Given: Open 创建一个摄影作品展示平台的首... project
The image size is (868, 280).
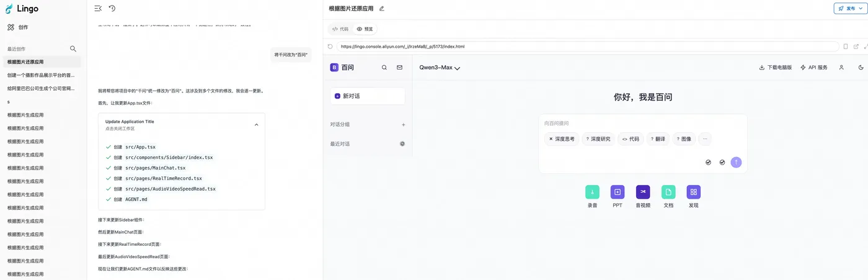Looking at the screenshot, I should click(41, 75).
